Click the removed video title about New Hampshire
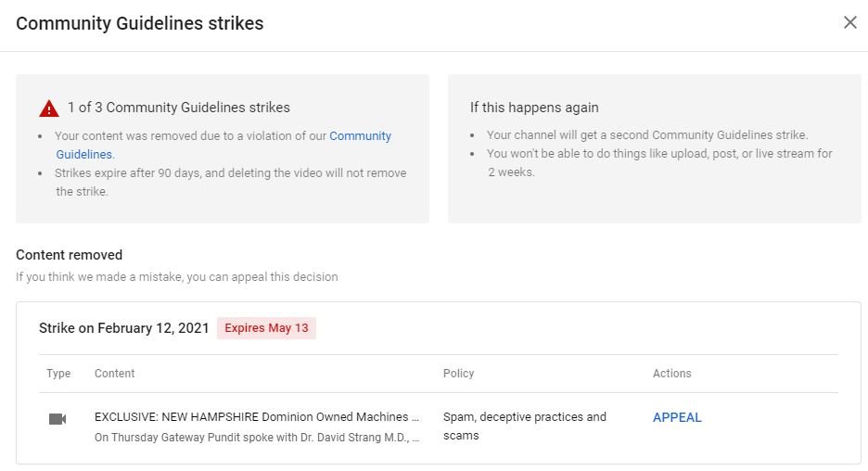This screenshot has width=868, height=471. 257,417
